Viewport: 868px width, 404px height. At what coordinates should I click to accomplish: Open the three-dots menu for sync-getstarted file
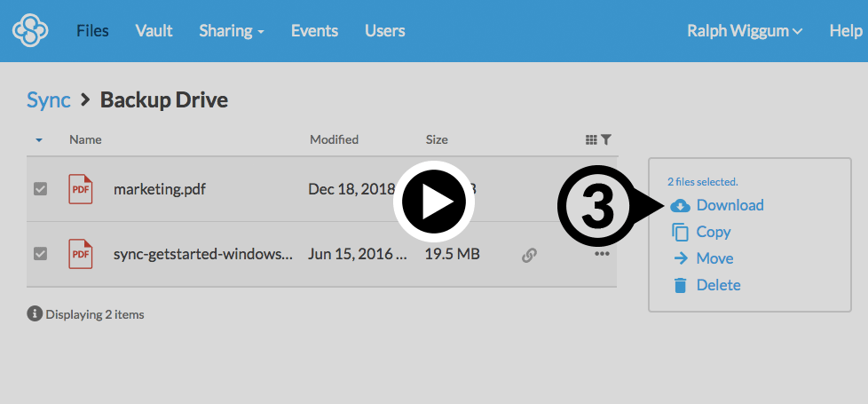point(602,254)
